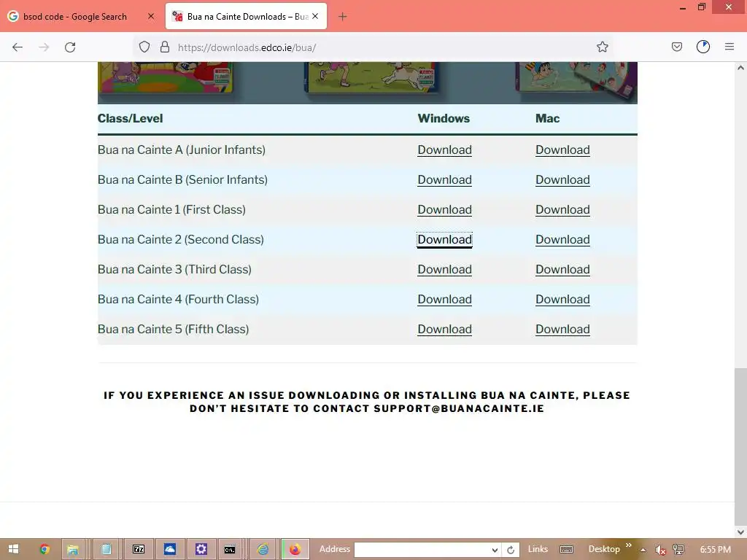The width and height of the screenshot is (747, 560).
Task: Download Bua na Cainte 4 for Mac
Action: tap(562, 300)
